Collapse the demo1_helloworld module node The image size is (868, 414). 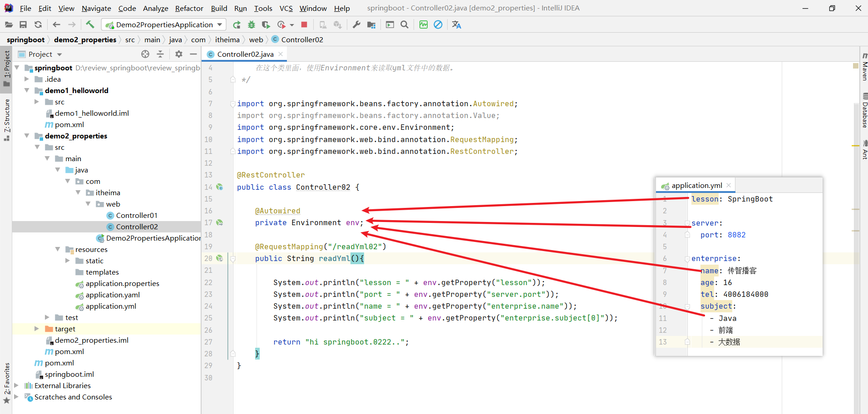(x=27, y=90)
